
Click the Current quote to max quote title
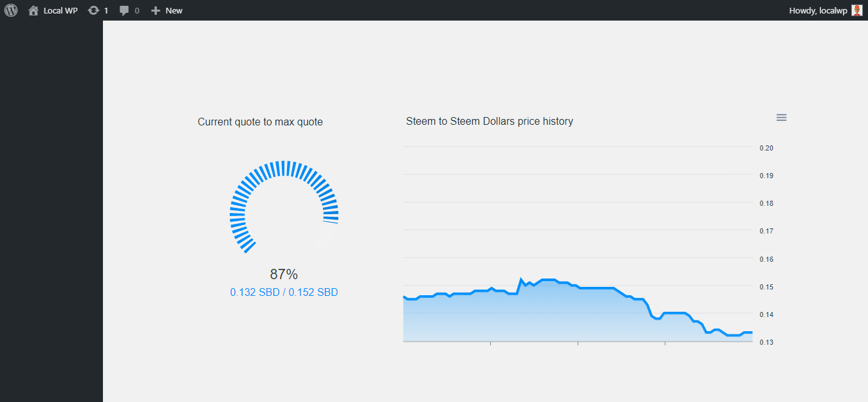pyautogui.click(x=260, y=122)
